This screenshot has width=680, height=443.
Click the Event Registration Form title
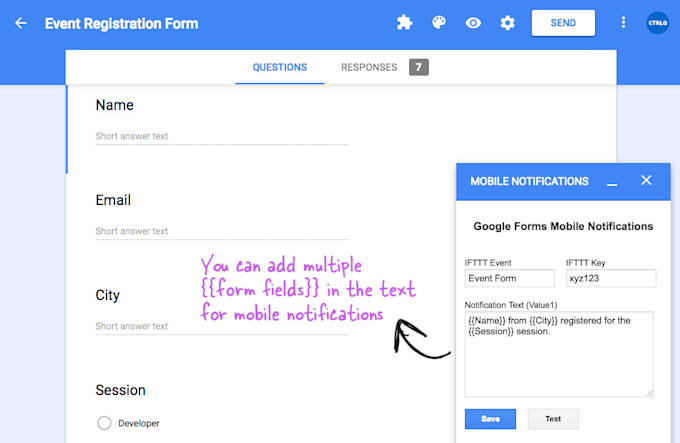[x=122, y=23]
